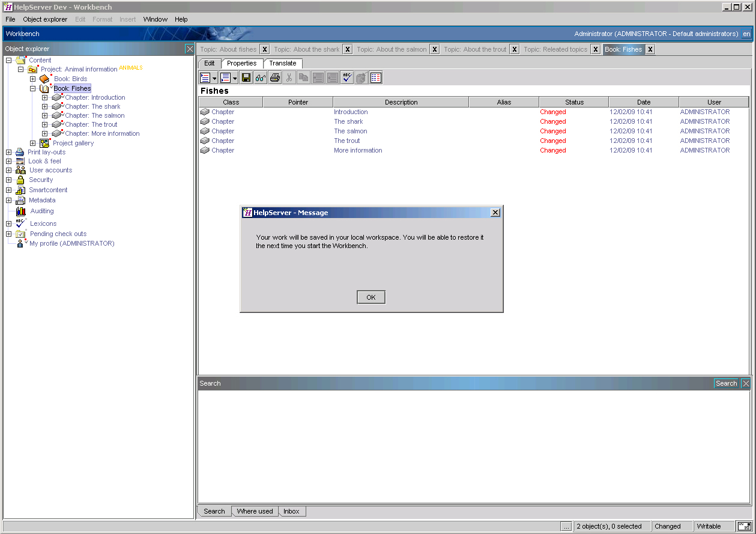Switch to the Edit tab
The width and height of the screenshot is (756, 534).
(210, 63)
